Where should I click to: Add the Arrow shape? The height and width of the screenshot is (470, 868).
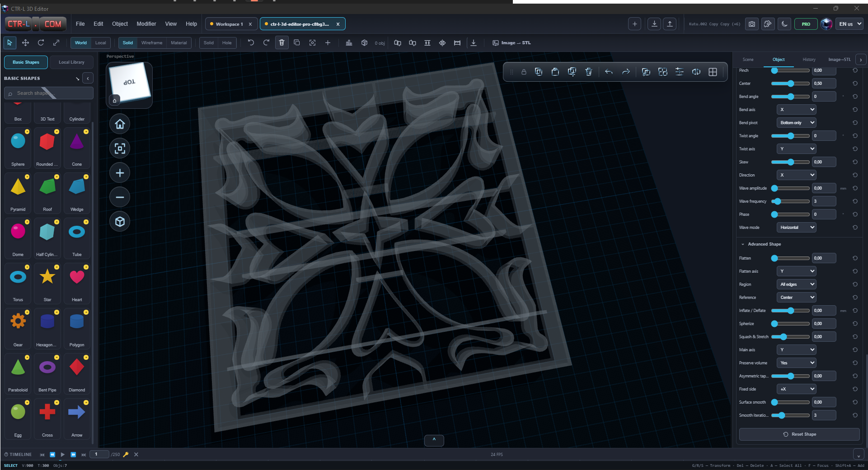(x=77, y=419)
